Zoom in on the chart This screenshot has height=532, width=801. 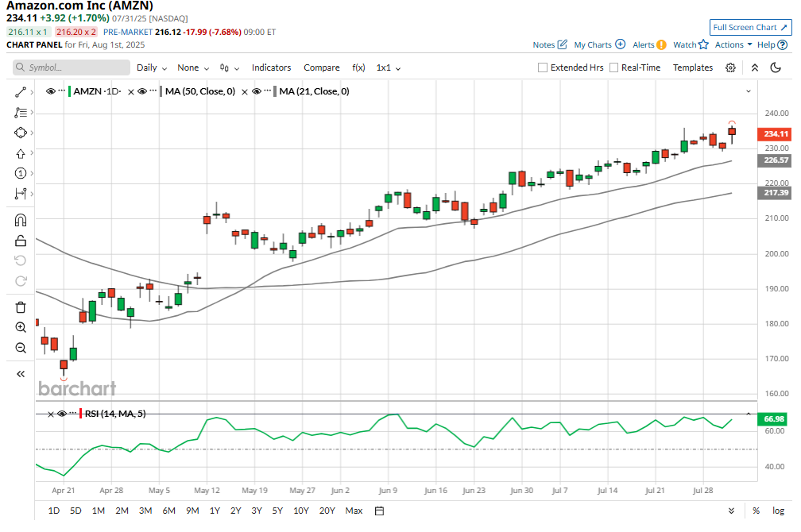click(x=21, y=327)
